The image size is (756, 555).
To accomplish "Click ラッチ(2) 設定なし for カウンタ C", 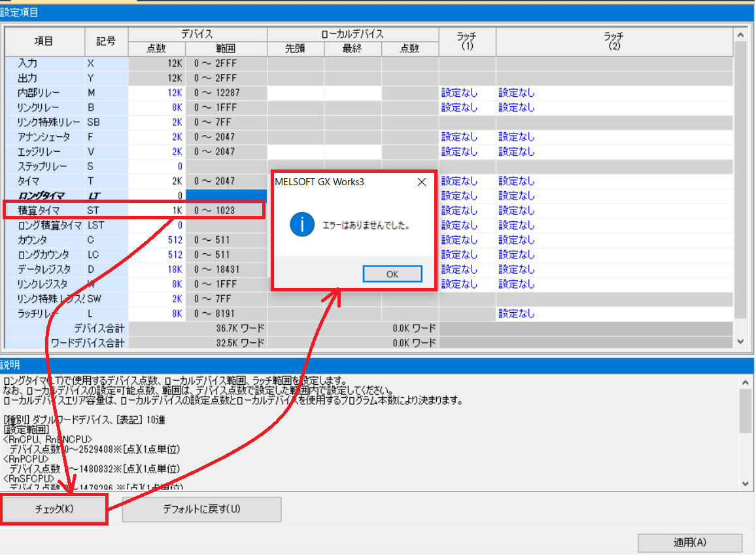I will tap(517, 239).
